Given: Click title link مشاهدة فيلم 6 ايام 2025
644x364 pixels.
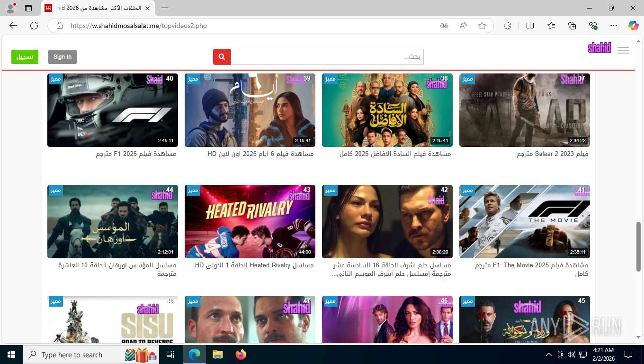Looking at the screenshot, I should [x=261, y=154].
